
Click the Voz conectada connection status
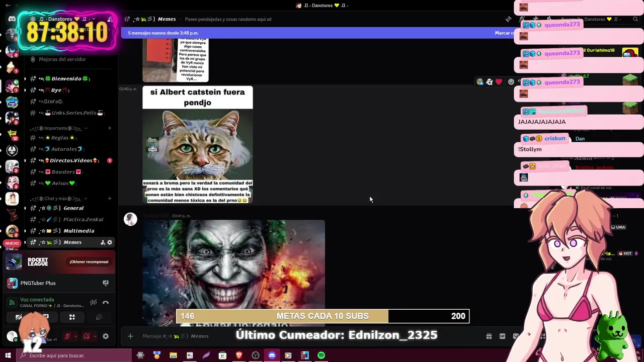point(37,300)
